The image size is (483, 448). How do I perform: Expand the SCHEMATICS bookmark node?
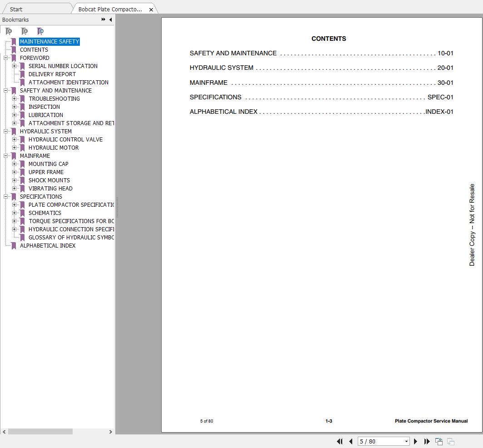click(14, 213)
